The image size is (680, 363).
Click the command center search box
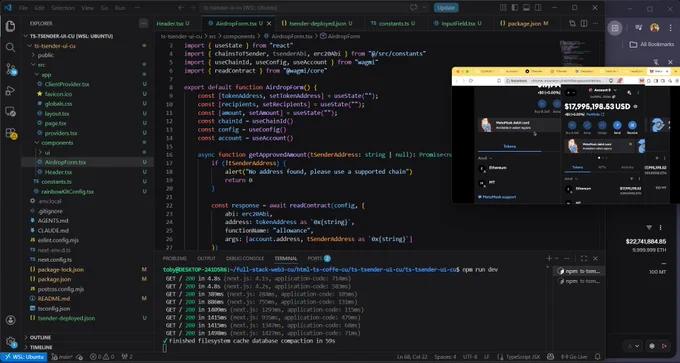pyautogui.click(x=303, y=8)
